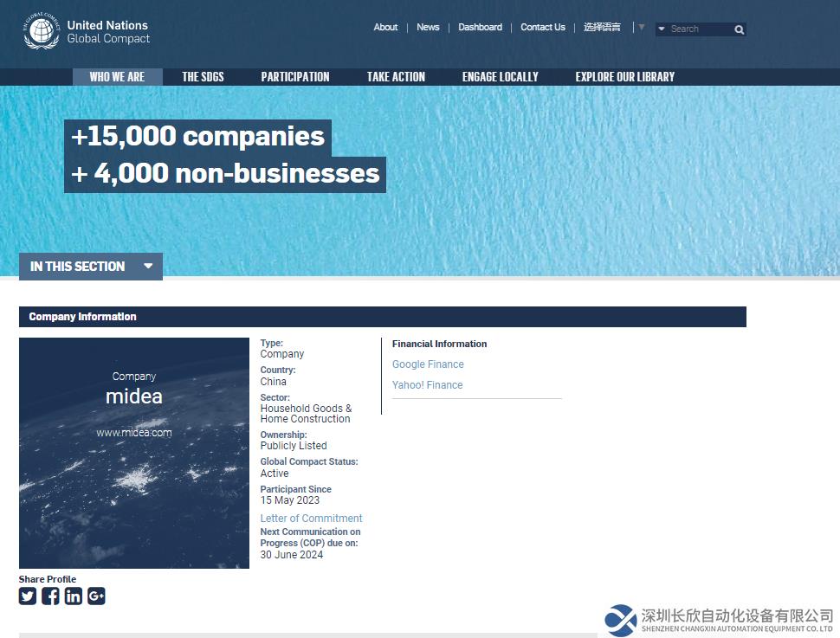
Task: Select the Participation menu item
Action: point(295,77)
